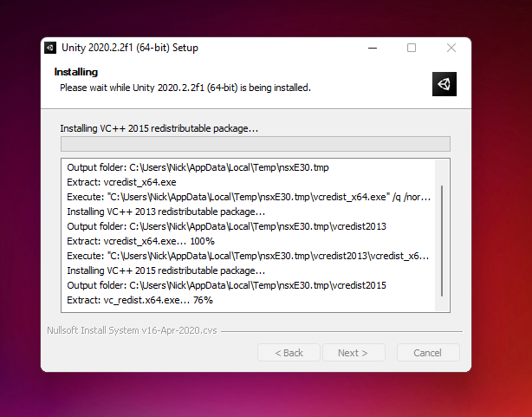Viewport: 532px width, 417px height.
Task: Click the disabled < Back button
Action: tap(289, 353)
